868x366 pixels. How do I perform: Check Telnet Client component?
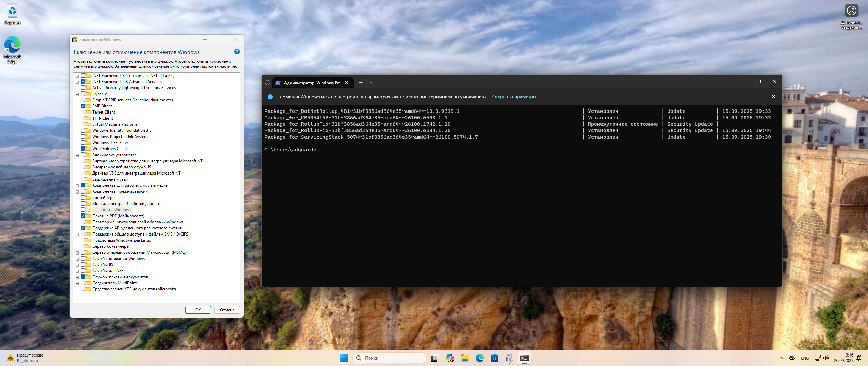[x=83, y=112]
